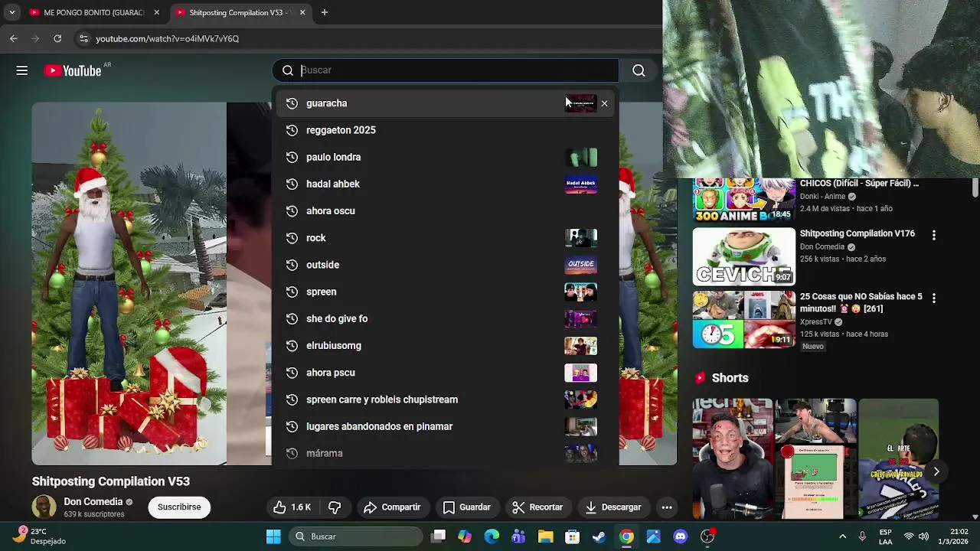Image resolution: width=980 pixels, height=551 pixels.
Task: Click the Descargar download button
Action: coord(612,507)
